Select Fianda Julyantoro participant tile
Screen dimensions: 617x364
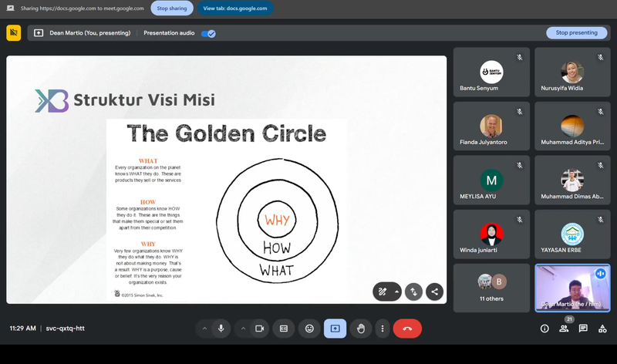point(491,126)
